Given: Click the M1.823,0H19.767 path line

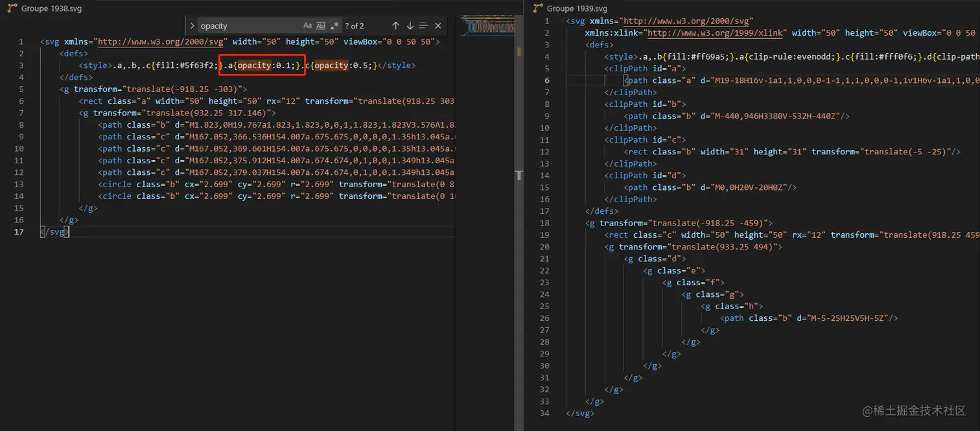Looking at the screenshot, I should (x=277, y=124).
